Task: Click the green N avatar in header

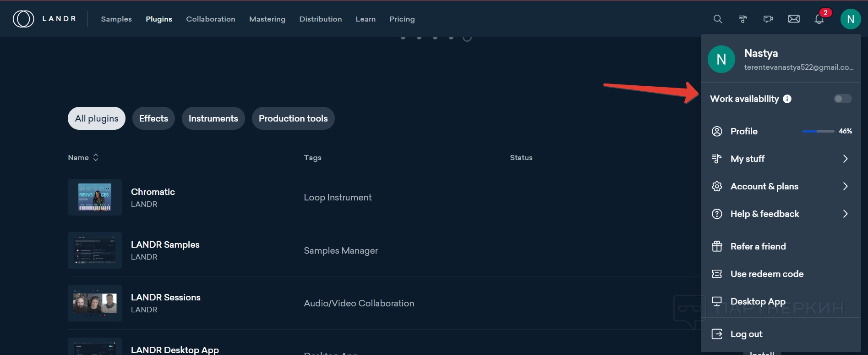Action: click(x=851, y=19)
